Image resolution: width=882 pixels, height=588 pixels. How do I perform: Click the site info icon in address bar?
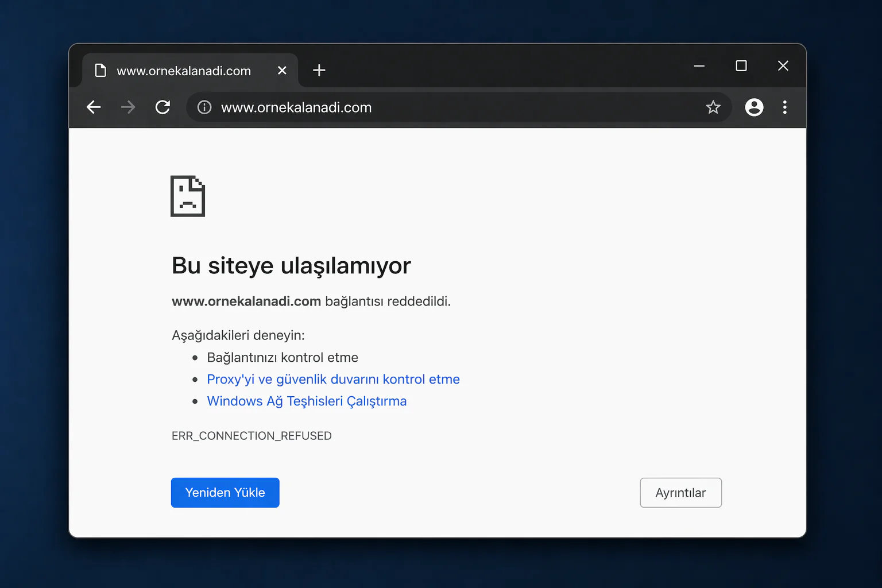click(x=204, y=107)
